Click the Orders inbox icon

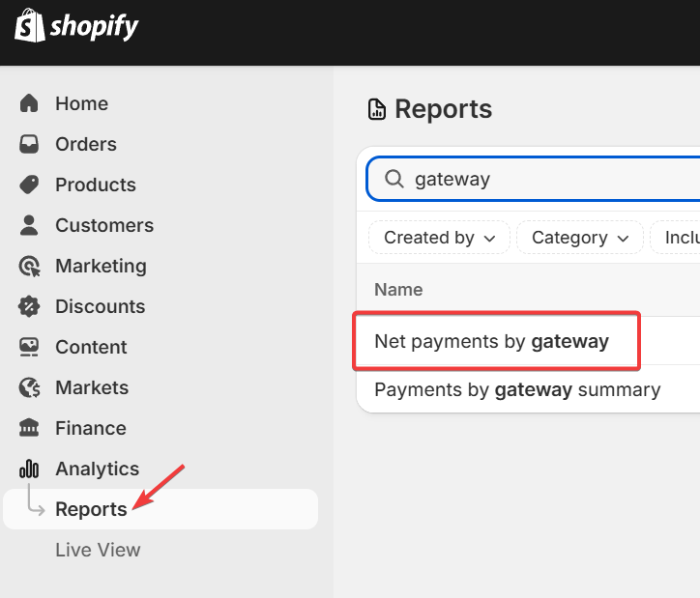pos(29,144)
